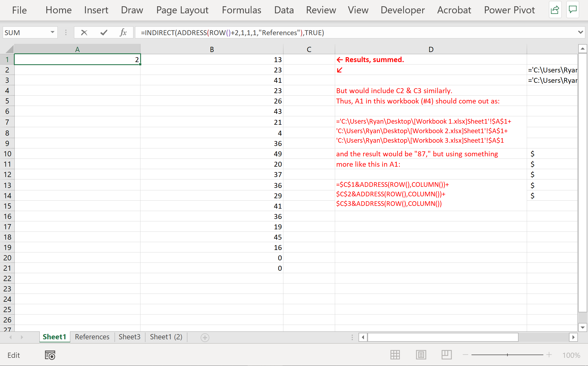Click the Share icon in the ribbon
This screenshot has width=588, height=366.
point(555,10)
